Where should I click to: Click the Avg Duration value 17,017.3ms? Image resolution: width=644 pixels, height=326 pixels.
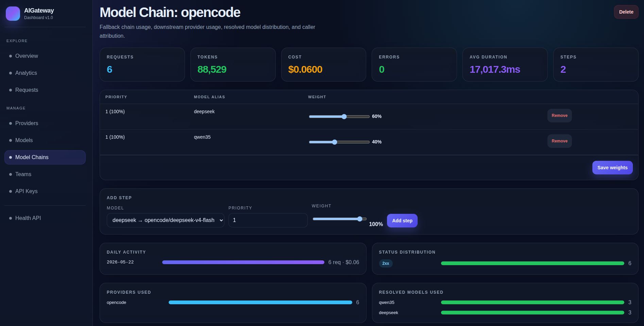tap(495, 69)
